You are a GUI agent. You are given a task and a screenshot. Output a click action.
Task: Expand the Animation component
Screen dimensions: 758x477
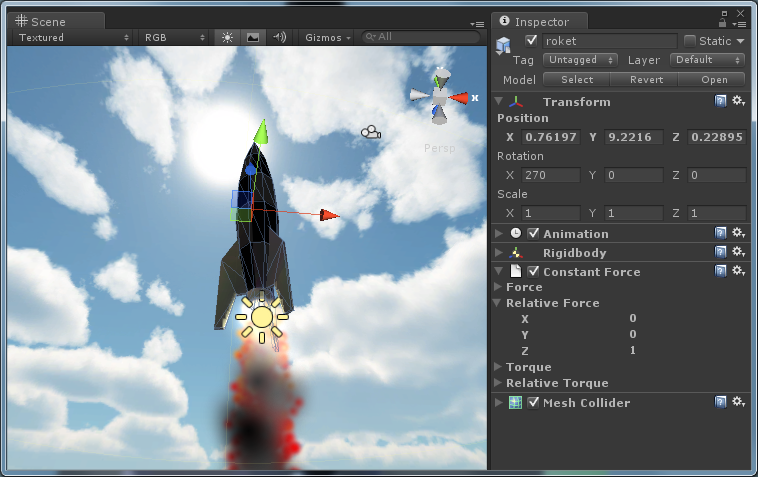click(x=499, y=233)
